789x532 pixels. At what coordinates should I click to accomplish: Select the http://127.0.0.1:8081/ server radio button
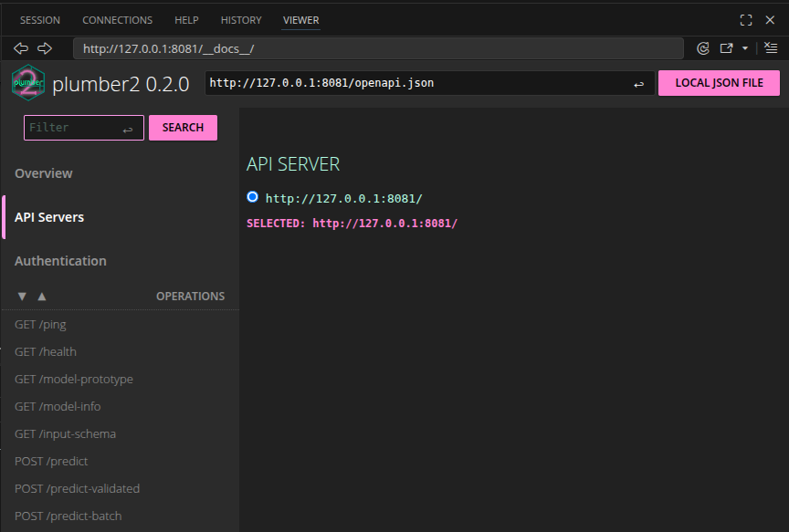pos(253,196)
